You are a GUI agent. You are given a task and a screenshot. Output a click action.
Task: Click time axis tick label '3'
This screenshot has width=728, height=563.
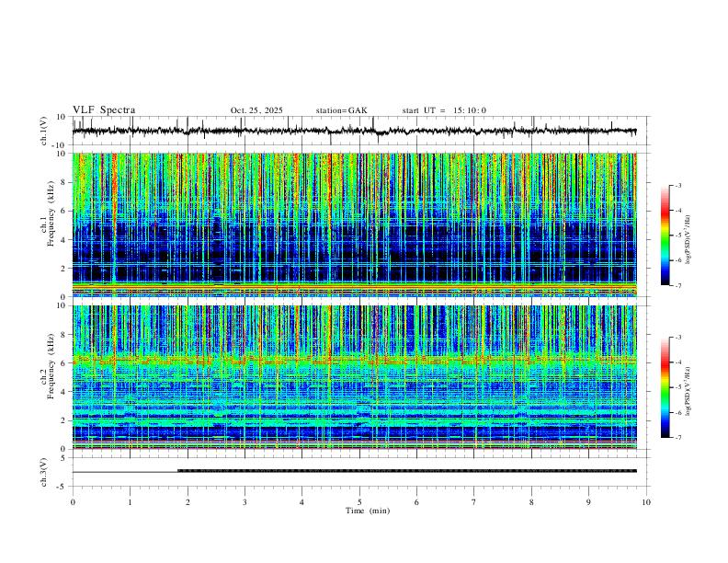click(x=245, y=502)
